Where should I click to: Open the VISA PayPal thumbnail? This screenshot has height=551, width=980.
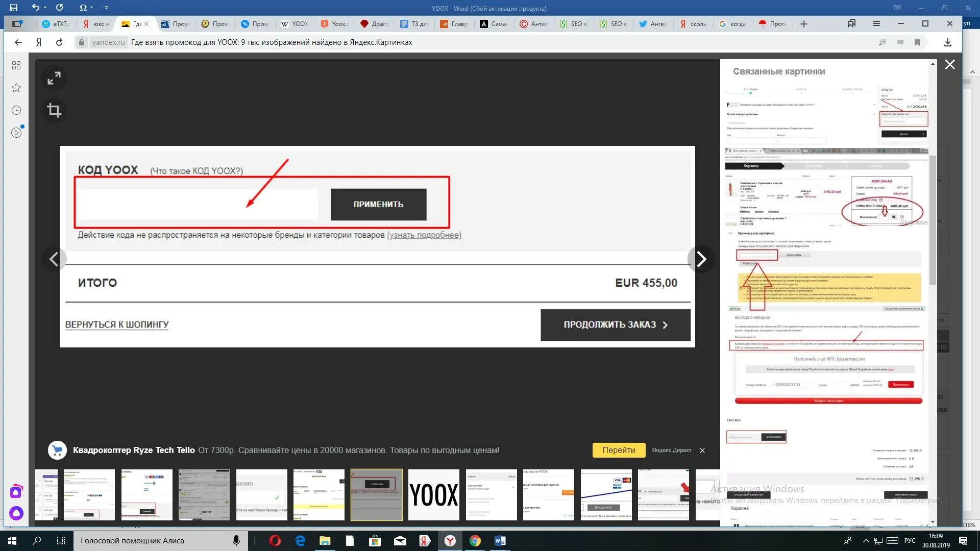606,495
